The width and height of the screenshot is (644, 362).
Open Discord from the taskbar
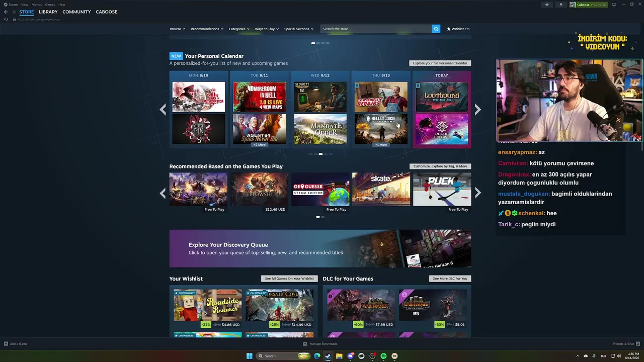(x=350, y=356)
